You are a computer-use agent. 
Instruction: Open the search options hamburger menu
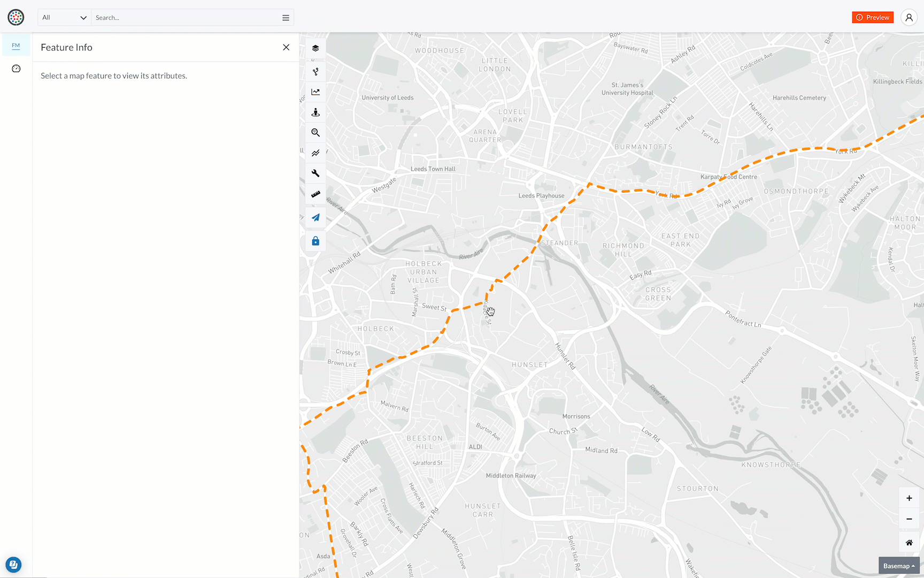[286, 18]
